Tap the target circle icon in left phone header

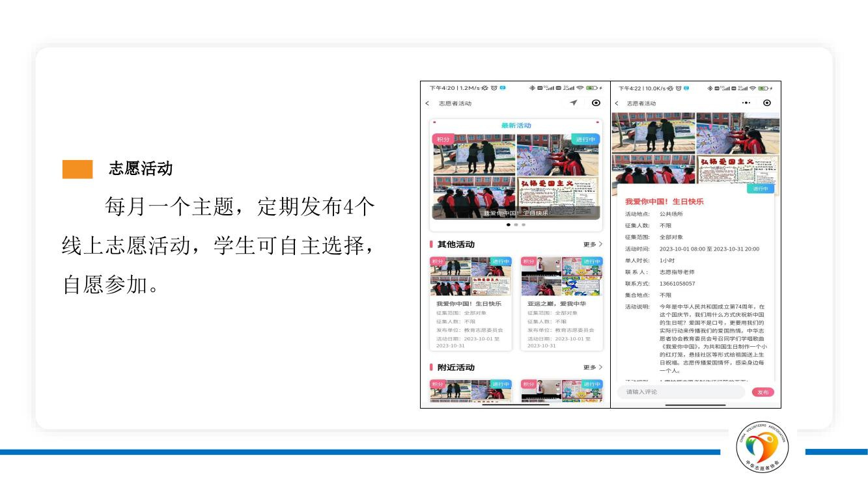(596, 103)
